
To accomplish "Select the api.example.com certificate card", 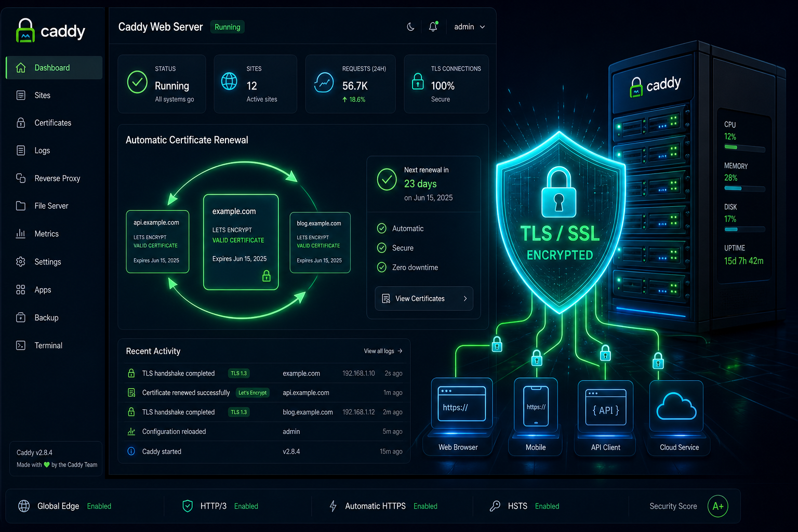I will click(157, 242).
